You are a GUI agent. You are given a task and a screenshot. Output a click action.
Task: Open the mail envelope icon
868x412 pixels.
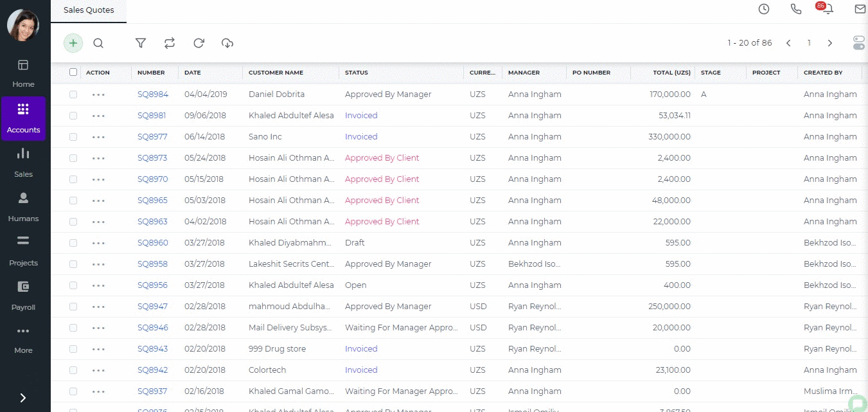(860, 9)
